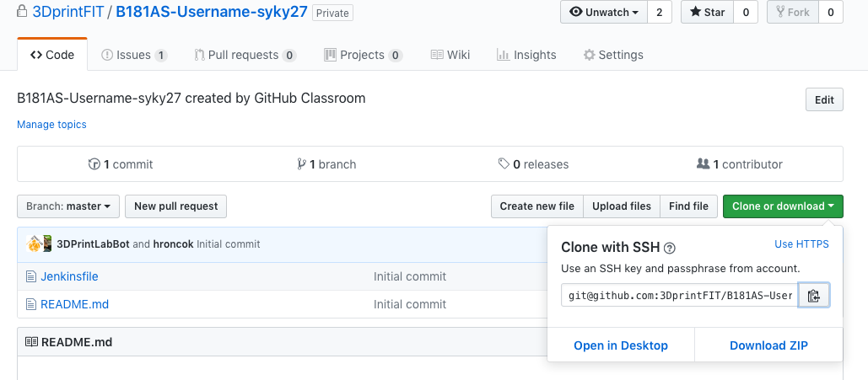Screen dimensions: 868x380
Task: Click the lock icon before 3DprintFIT
Action: click(x=22, y=11)
